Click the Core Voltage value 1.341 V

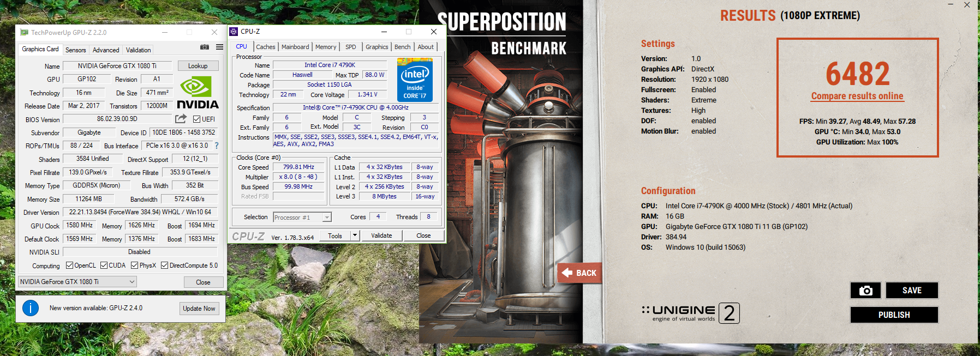pos(367,94)
